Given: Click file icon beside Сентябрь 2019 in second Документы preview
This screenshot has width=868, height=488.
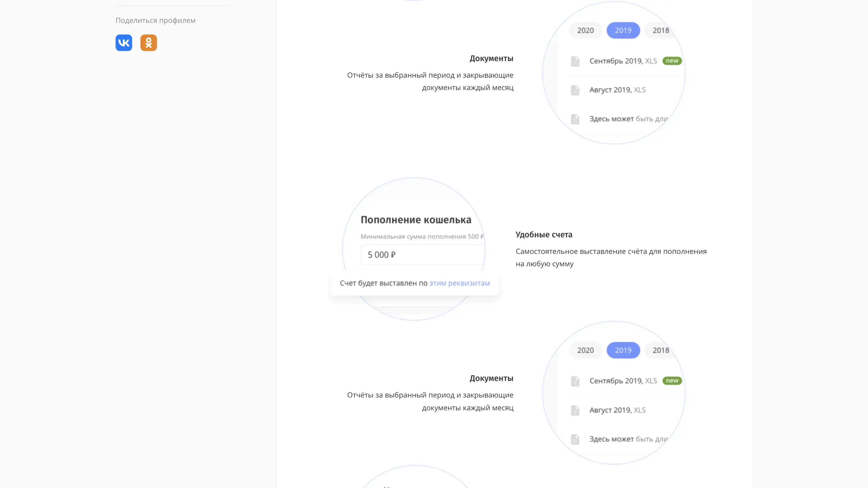Looking at the screenshot, I should 575,381.
